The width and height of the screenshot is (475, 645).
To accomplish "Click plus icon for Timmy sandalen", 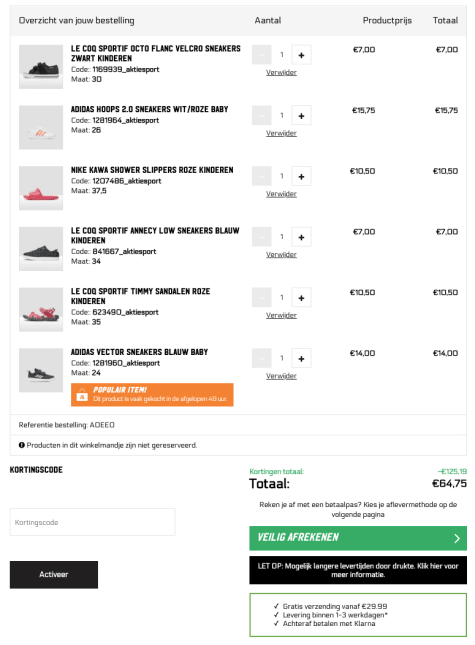I will (x=301, y=297).
